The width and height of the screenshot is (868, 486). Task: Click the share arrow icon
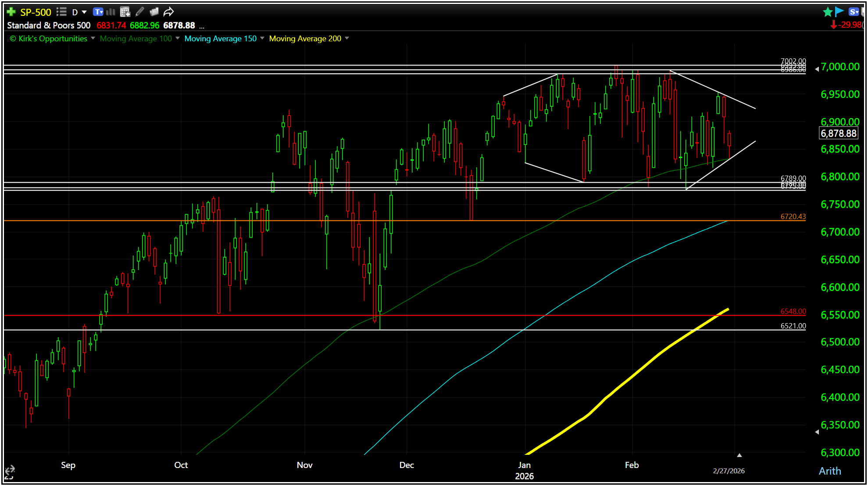coord(169,12)
